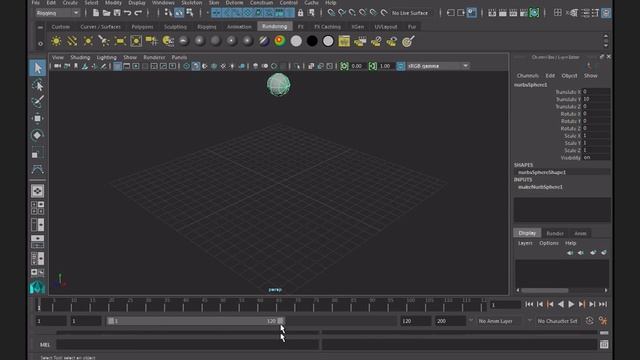
Task: Toggle the highlighted select-by-object-type button
Action: pyautogui.click(x=179, y=13)
